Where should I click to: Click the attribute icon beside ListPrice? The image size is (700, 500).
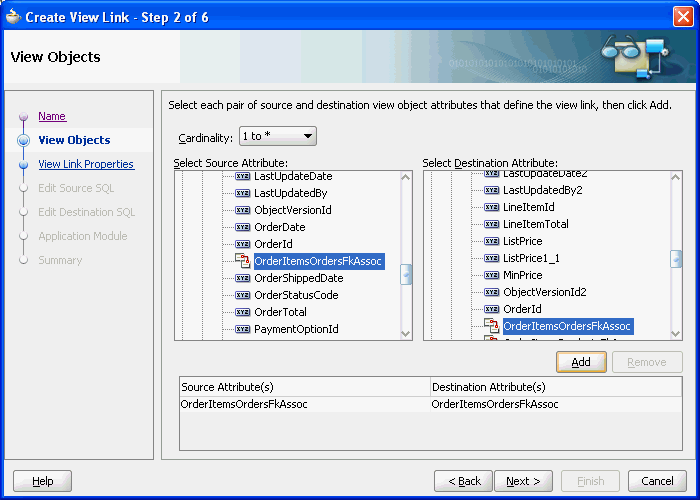point(492,241)
